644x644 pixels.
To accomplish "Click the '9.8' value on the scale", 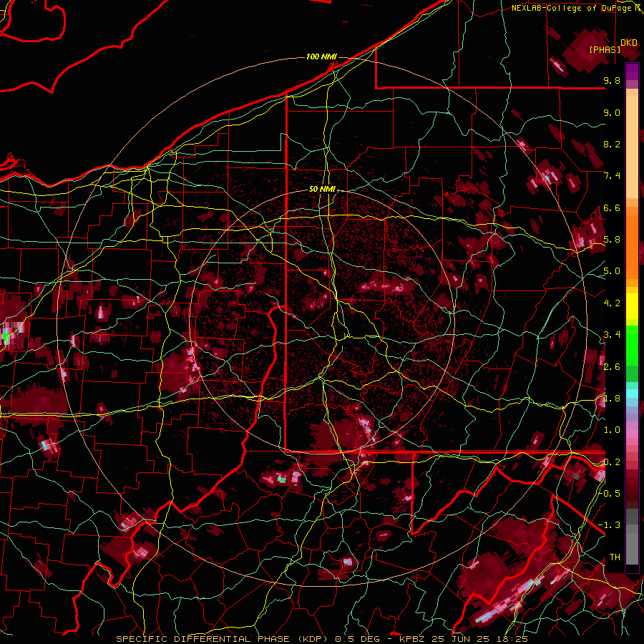I will [x=612, y=80].
